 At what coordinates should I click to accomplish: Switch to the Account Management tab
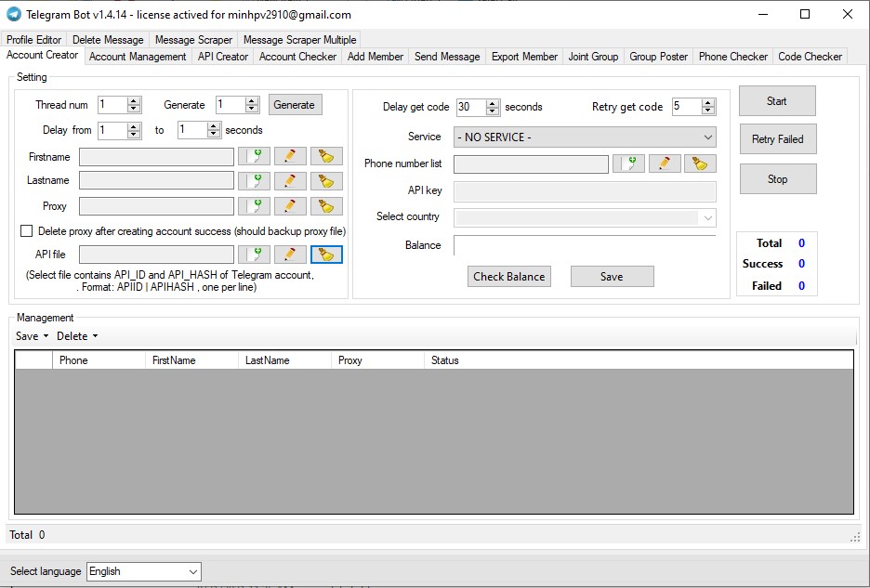(x=138, y=57)
